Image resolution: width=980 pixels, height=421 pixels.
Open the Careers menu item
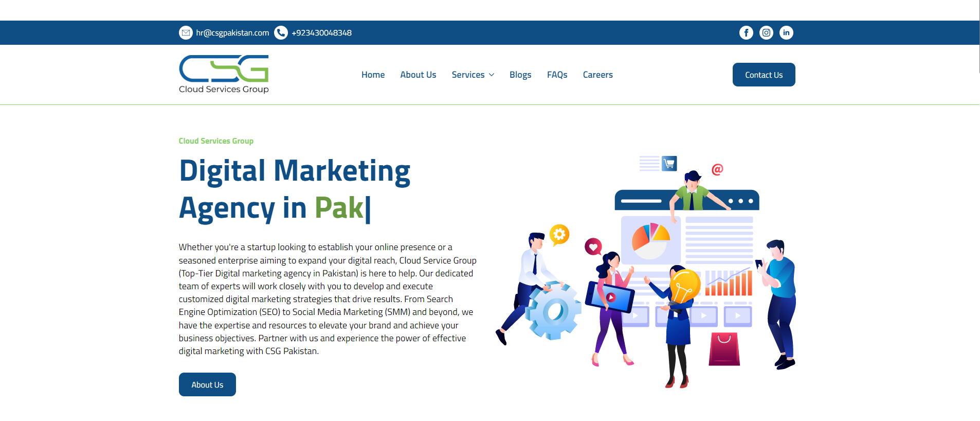point(597,75)
